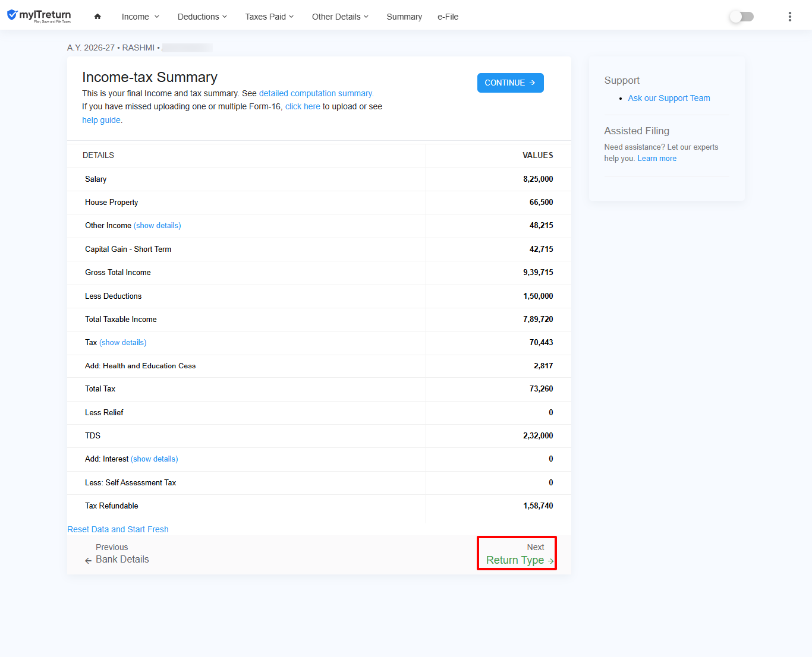
Task: Show details for Tax row
Action: point(123,343)
